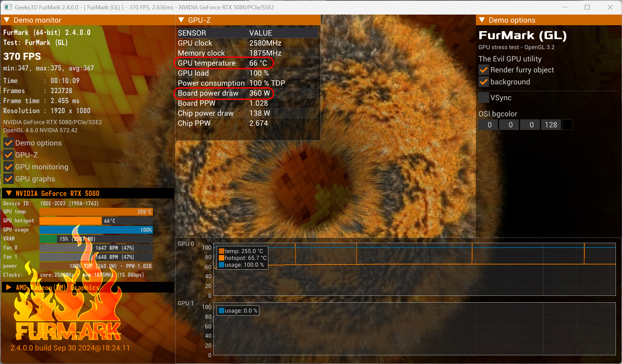
Task: Click the Clocks core/mem text line
Action: tap(74, 275)
